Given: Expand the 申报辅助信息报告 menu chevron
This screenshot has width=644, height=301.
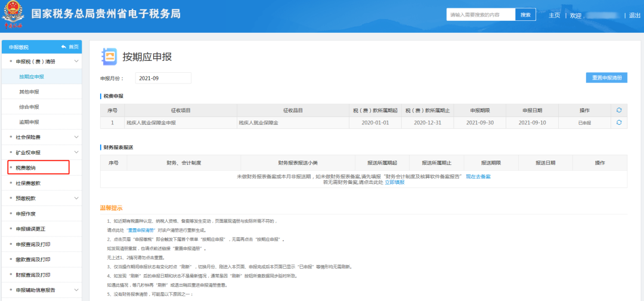Looking at the screenshot, I should [76, 290].
